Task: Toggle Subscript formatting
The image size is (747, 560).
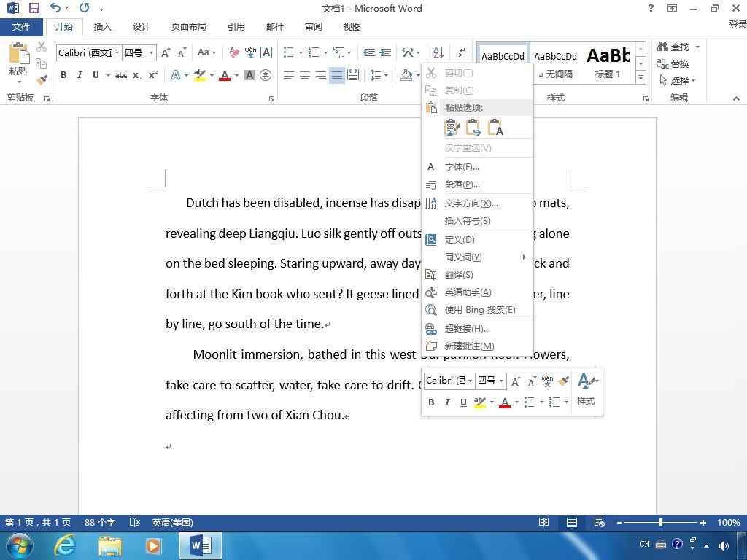Action: click(x=137, y=75)
